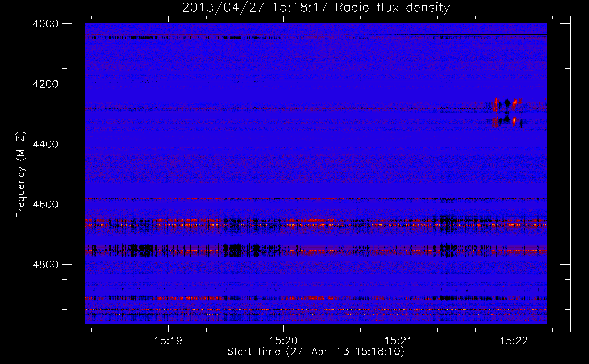Click the 15:19 time tick label

point(168,341)
